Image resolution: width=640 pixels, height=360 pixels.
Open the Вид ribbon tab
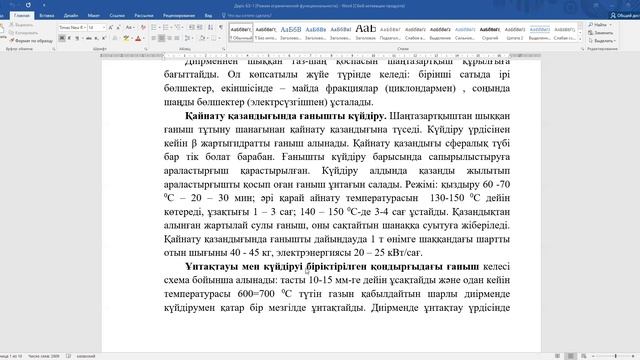[x=208, y=16]
